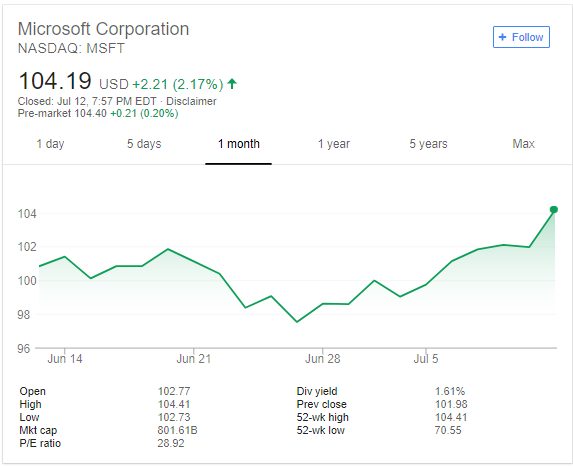Click the P/E ratio value 28.92
The image size is (573, 466).
click(171, 443)
